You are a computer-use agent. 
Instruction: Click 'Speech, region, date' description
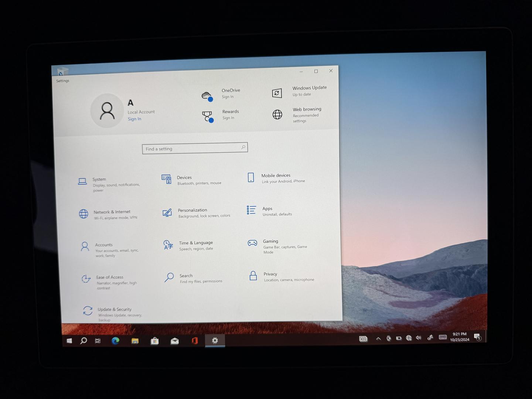(x=196, y=249)
